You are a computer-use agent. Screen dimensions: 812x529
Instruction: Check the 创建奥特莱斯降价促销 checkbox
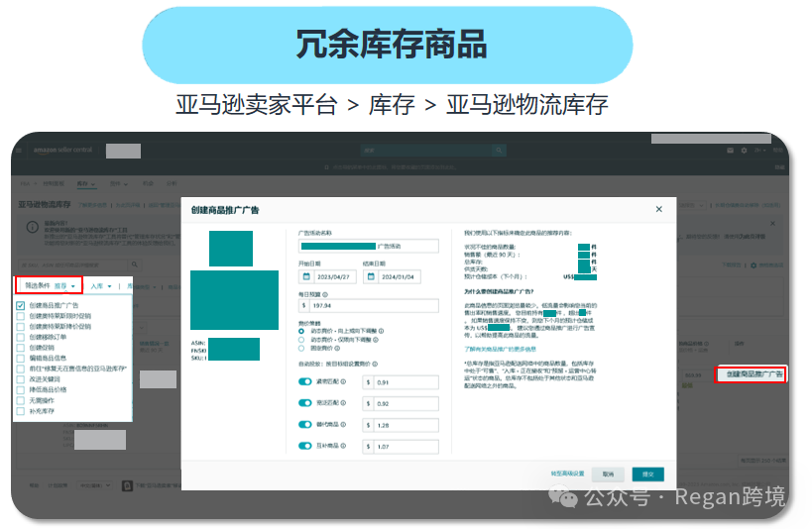[x=20, y=327]
